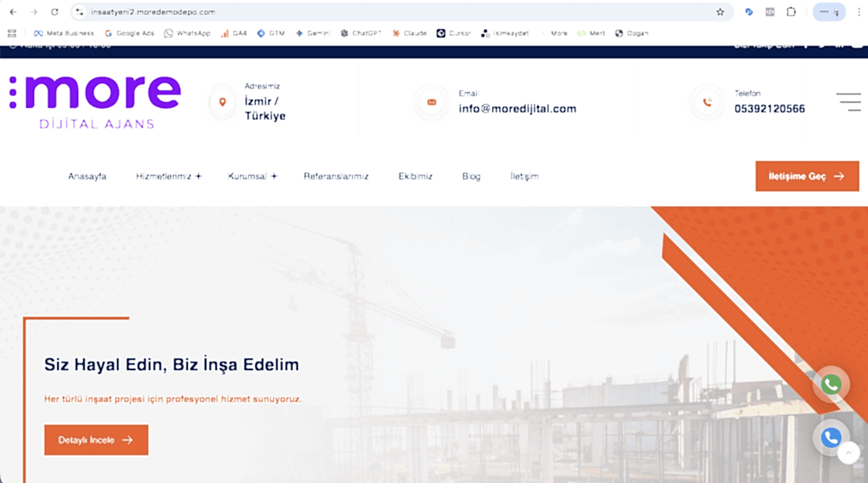Bookmark this page via the star icon

720,12
